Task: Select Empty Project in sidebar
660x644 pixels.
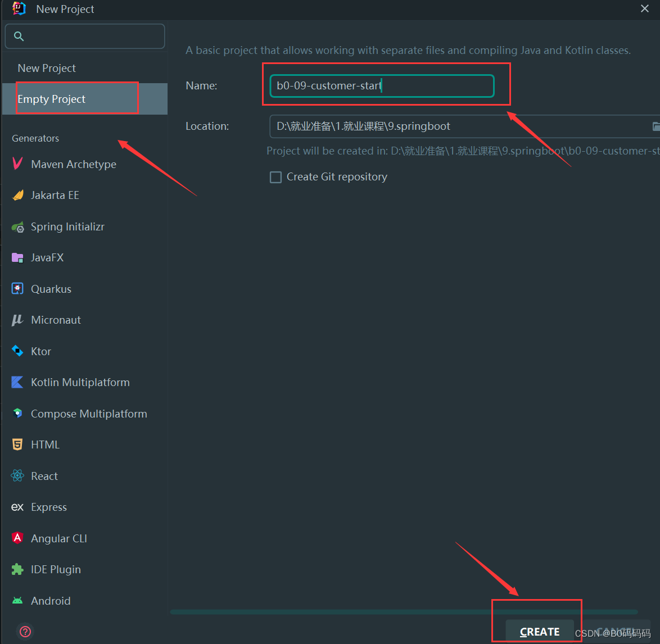Action: click(85, 99)
